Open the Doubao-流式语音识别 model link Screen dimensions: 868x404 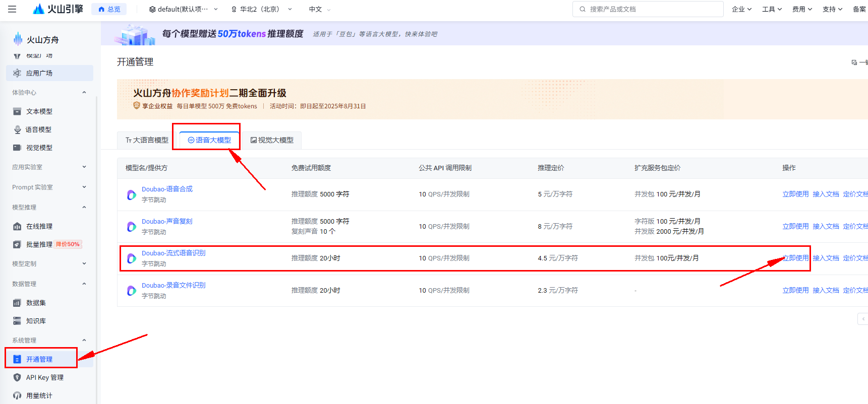(x=173, y=253)
